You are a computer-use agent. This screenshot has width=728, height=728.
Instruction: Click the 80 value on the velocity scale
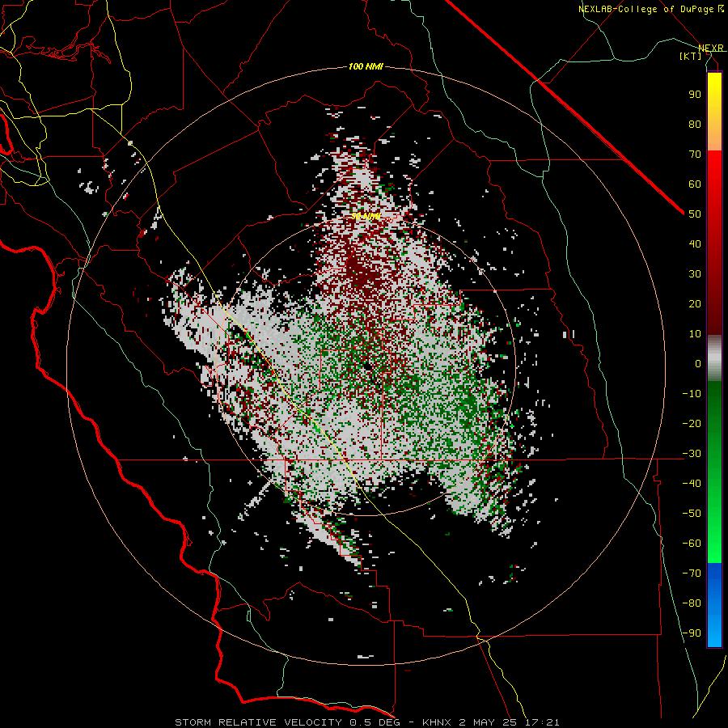pyautogui.click(x=695, y=125)
